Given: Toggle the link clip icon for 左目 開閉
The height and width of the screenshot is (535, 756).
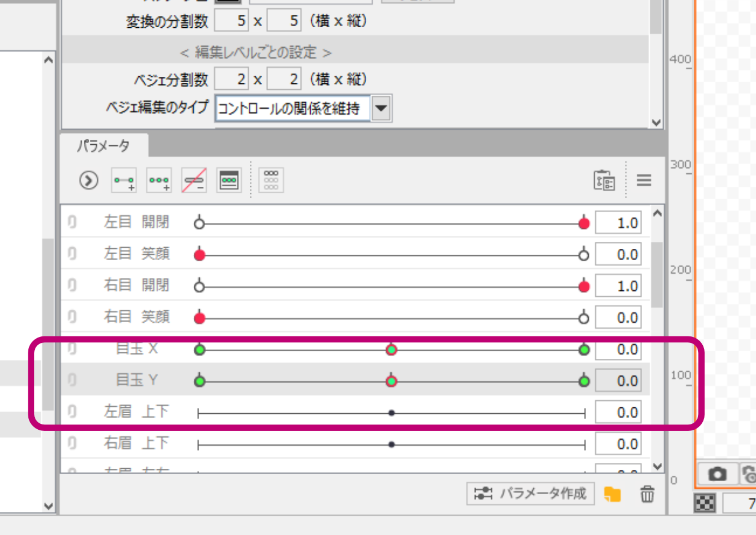Looking at the screenshot, I should click(x=72, y=223).
